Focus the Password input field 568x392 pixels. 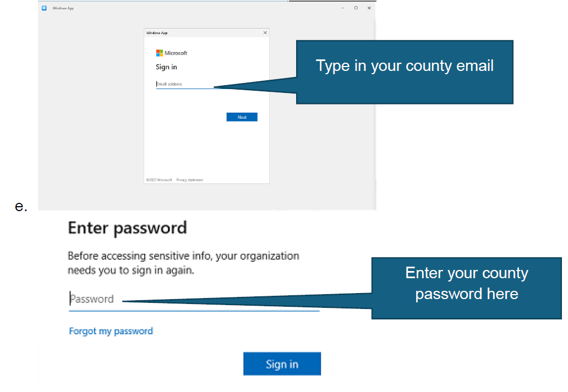[x=193, y=300]
